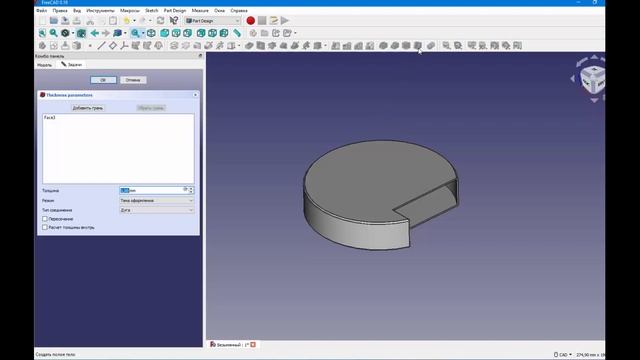Screen dimensions: 640x360
Task: Switch to the Модель tab
Action: (44, 65)
